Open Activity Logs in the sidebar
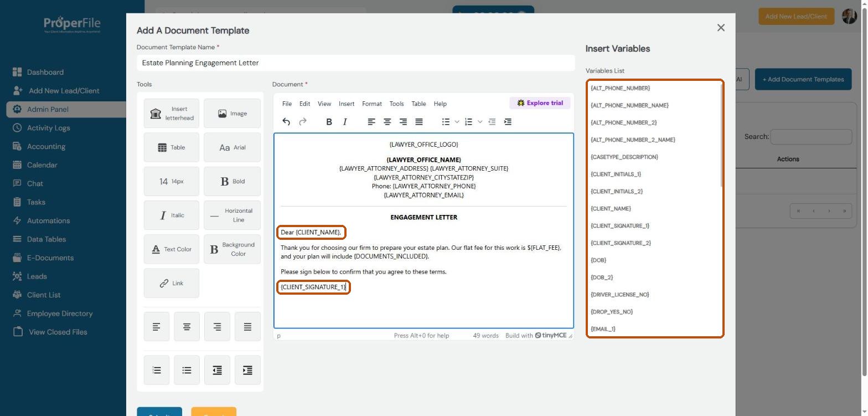Screen dimensions: 868x416 [49, 128]
